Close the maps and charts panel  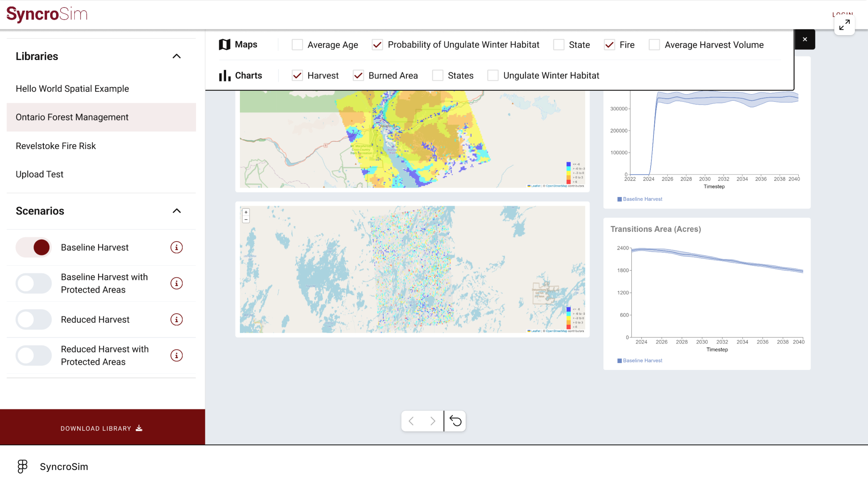point(805,39)
